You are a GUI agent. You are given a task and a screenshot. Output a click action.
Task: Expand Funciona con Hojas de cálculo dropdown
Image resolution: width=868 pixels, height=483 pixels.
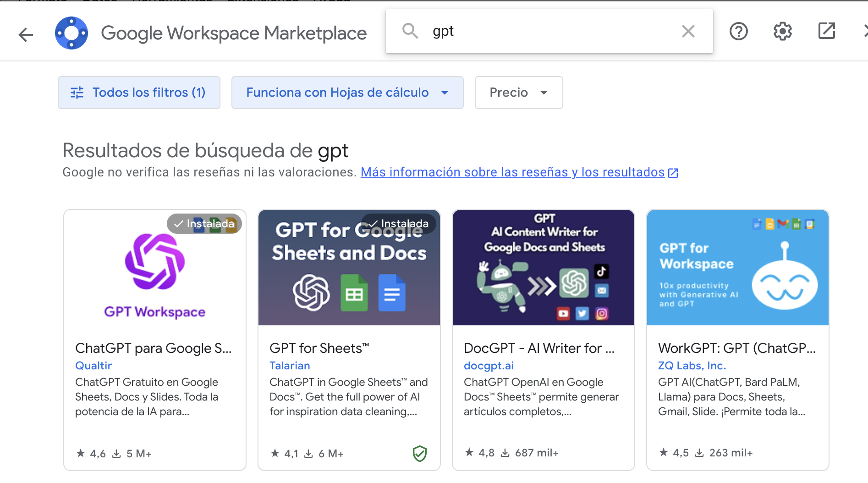[347, 93]
